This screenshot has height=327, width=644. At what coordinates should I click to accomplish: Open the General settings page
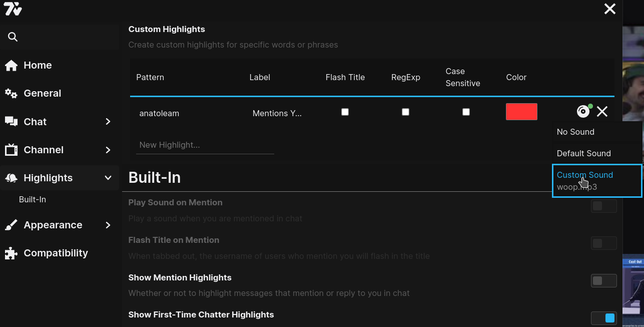60,94
